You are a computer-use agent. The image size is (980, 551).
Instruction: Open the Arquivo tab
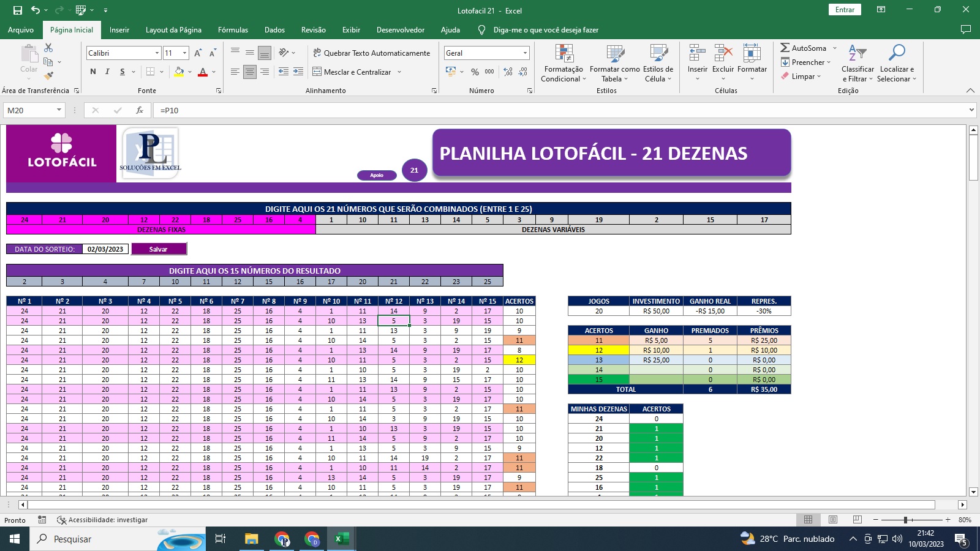pos(21,29)
